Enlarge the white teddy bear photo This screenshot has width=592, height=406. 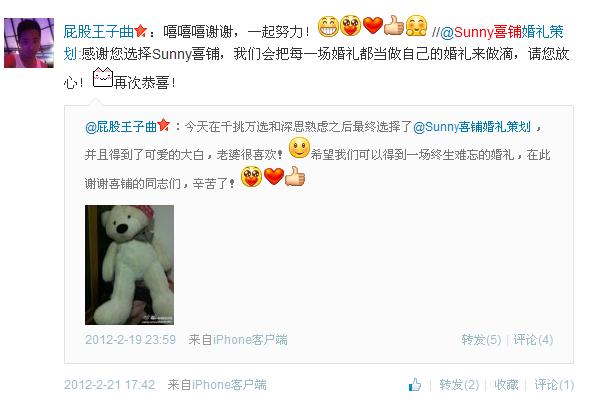click(x=130, y=265)
